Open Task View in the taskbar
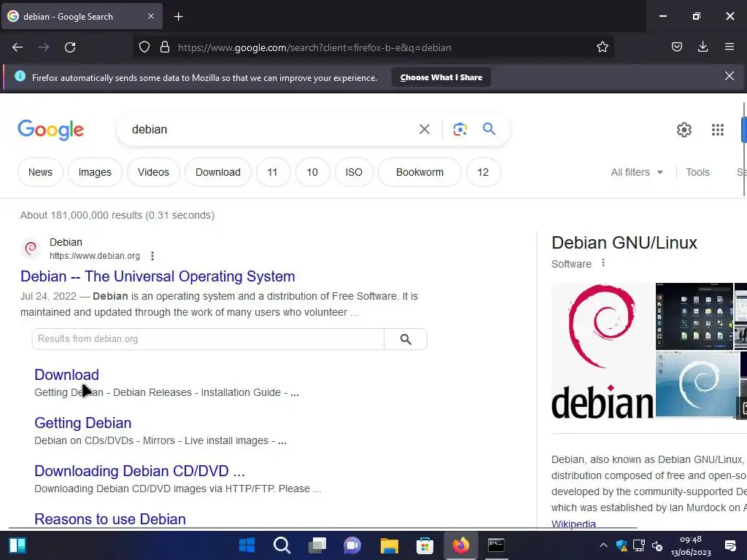Viewport: 747px width, 560px height. click(317, 545)
